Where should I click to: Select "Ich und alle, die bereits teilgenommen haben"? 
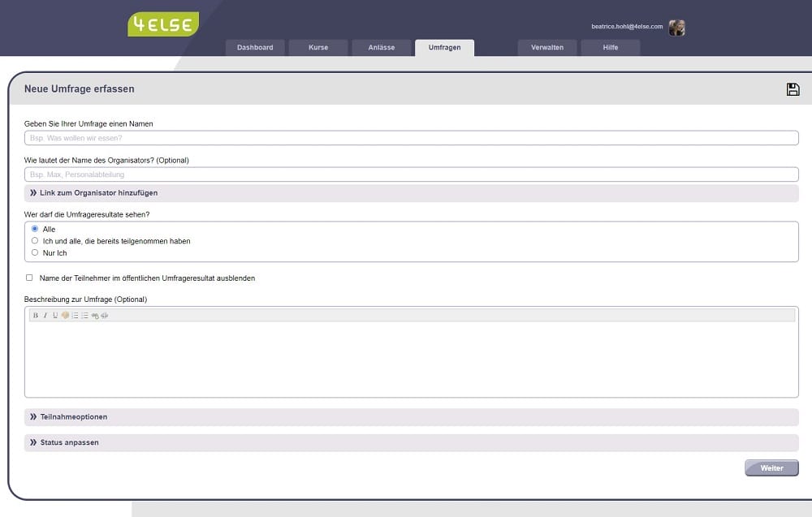(35, 241)
